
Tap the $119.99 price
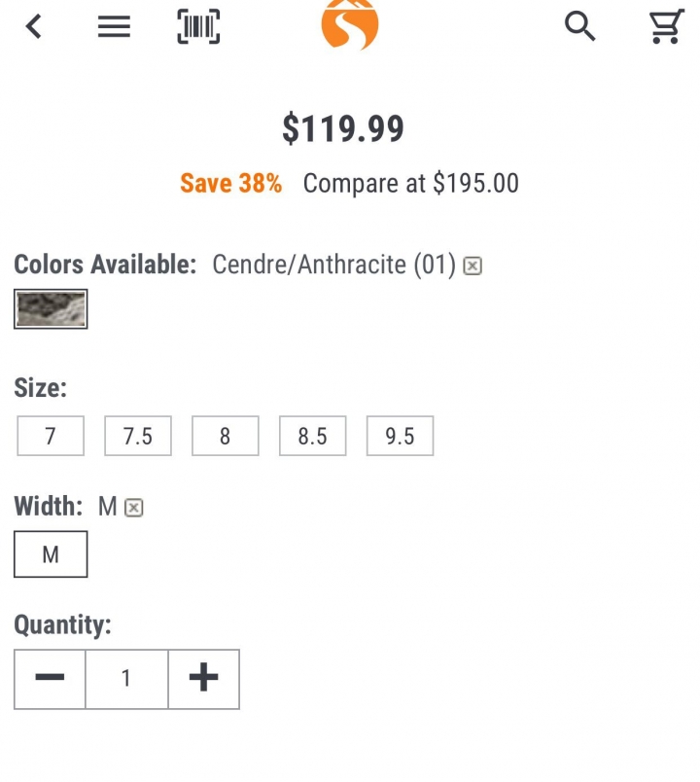coord(343,128)
